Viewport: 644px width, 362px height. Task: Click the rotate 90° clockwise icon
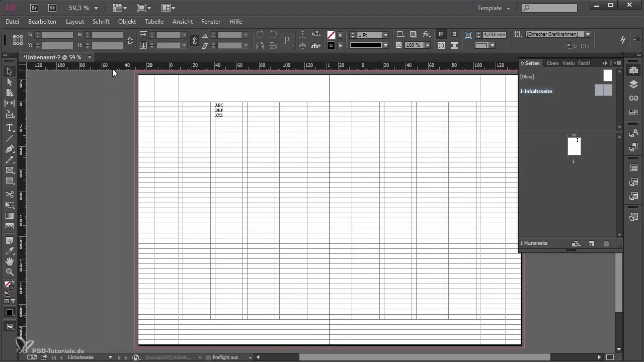pos(260,35)
